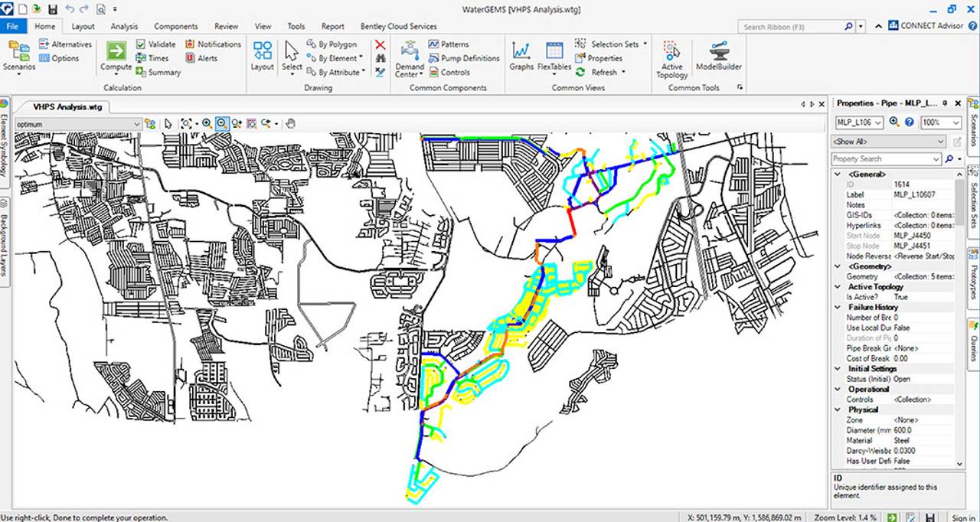Click Sign in on status bar
Image resolution: width=980 pixels, height=522 pixels.
[962, 517]
